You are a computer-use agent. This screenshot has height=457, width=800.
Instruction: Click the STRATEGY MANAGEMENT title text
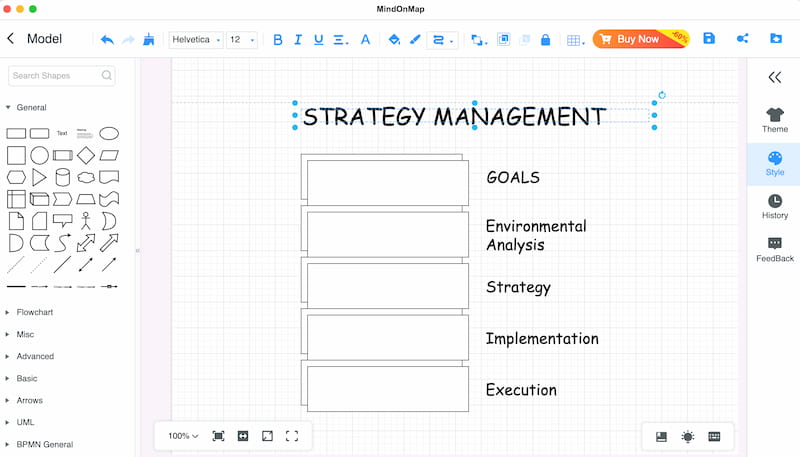[x=454, y=116]
